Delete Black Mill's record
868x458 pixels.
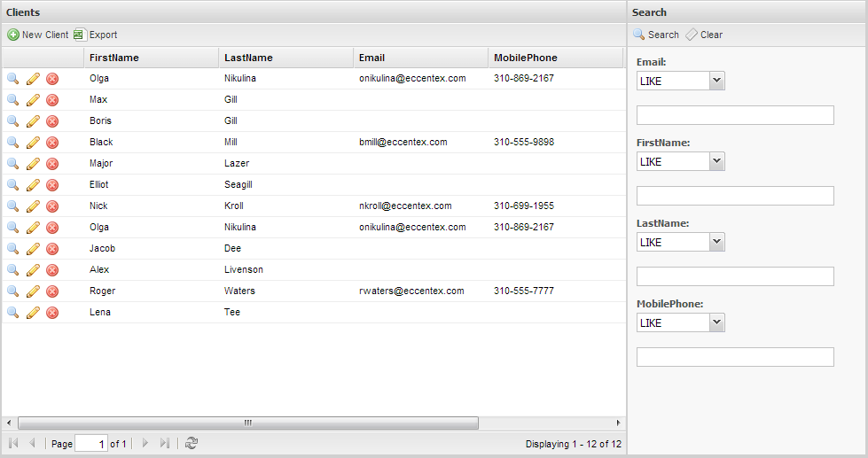(x=52, y=143)
